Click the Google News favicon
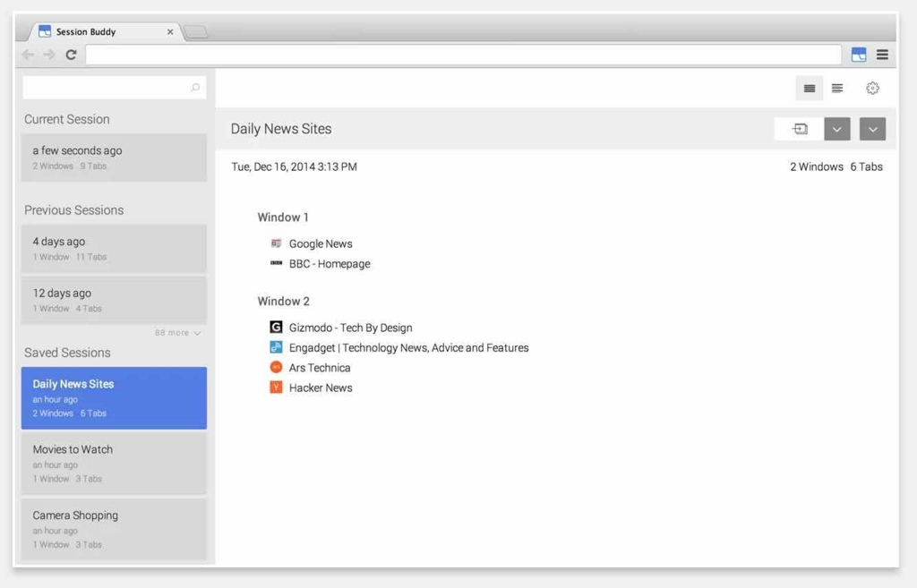Screen dimensions: 917x588 [x=276, y=243]
